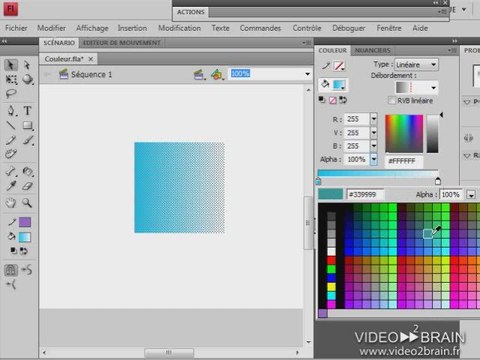Open the Alpha slider arrow in Couleur panel
This screenshot has height=360, width=480.
tap(374, 159)
